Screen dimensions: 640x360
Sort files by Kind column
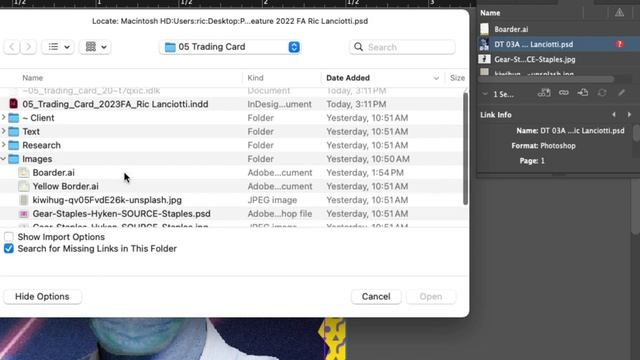256,78
